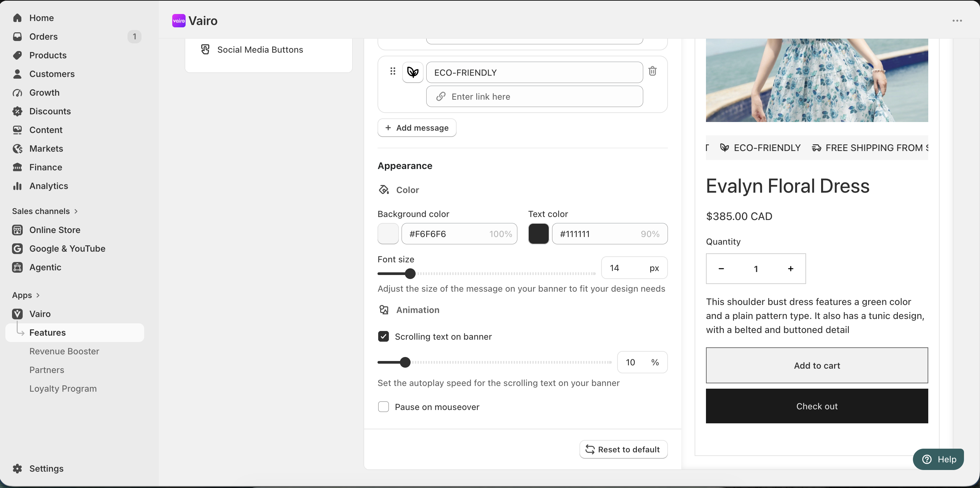This screenshot has width=980, height=488.
Task: Click Reset to default button
Action: pos(623,449)
